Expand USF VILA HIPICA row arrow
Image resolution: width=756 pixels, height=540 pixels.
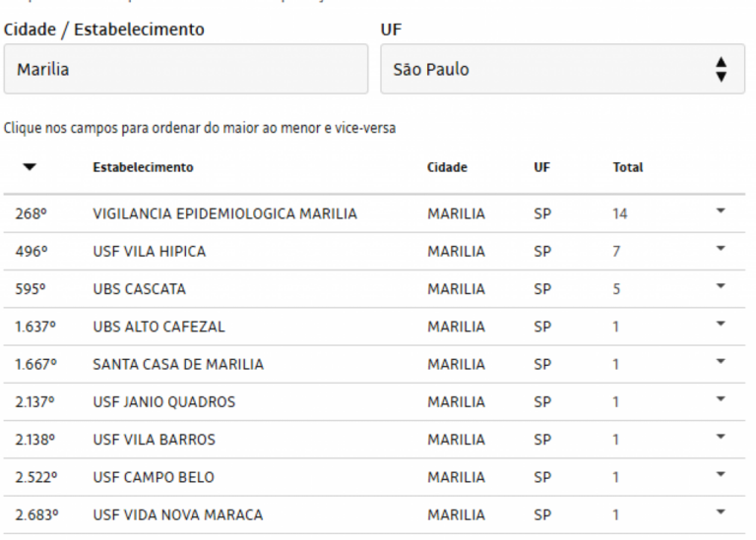click(x=721, y=249)
